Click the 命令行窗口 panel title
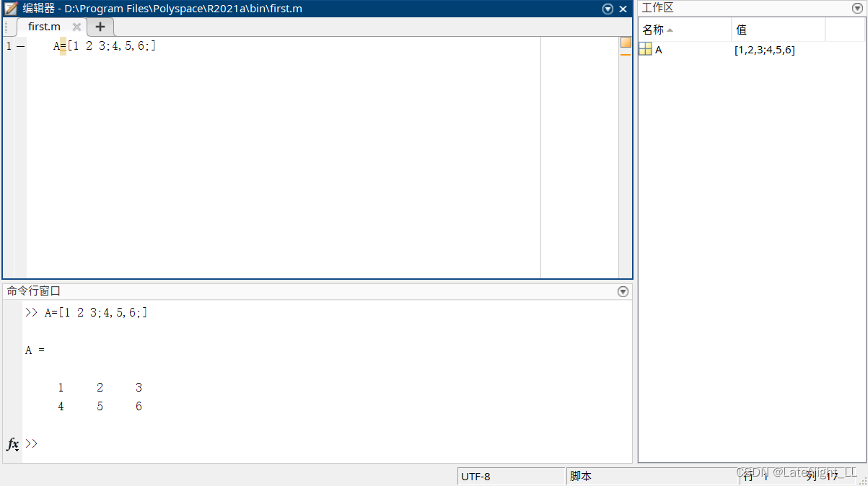The height and width of the screenshot is (486, 868). (x=34, y=291)
